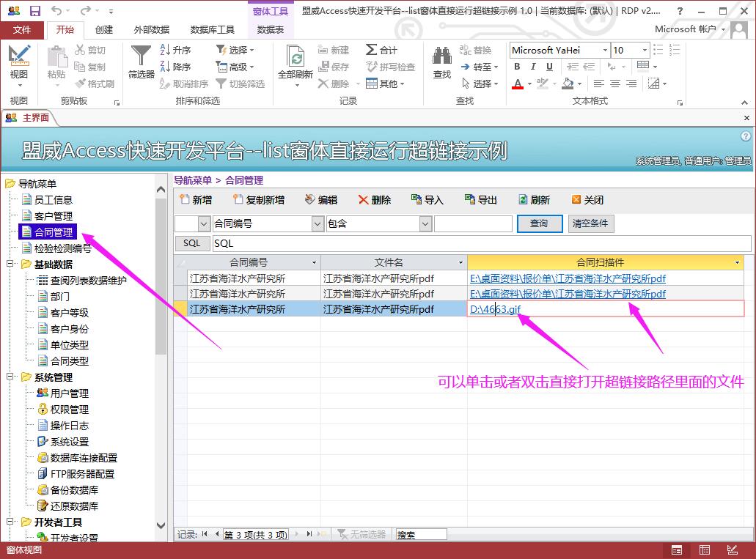Align text left in ribbon
This screenshot has height=559, width=756.
[x=599, y=84]
